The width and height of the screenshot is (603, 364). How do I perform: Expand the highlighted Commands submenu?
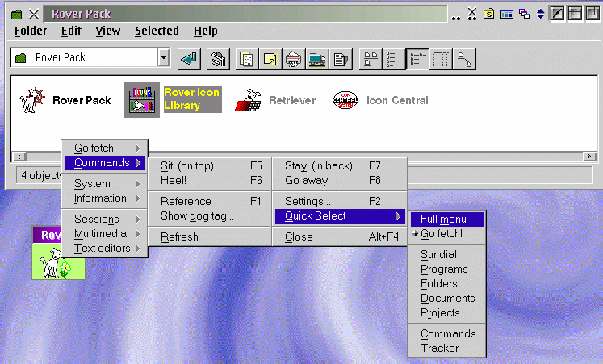(106, 163)
